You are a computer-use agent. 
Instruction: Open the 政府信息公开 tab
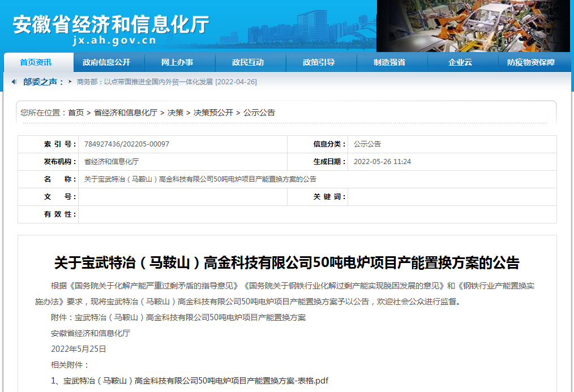point(106,62)
